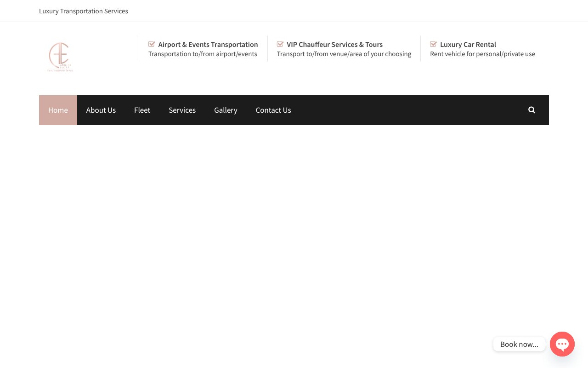Click the Book now button
The image size is (588, 368).
[519, 344]
